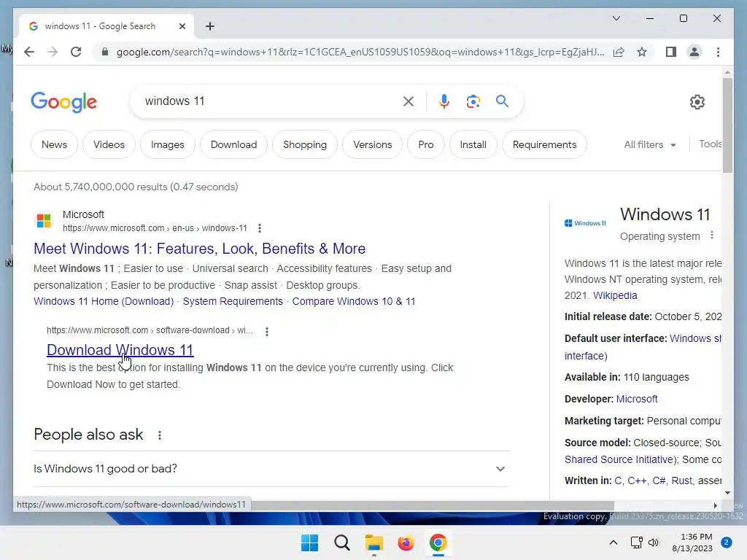Screen dimensions: 747x560
Task: Start voice search with microphone icon
Action: [444, 101]
